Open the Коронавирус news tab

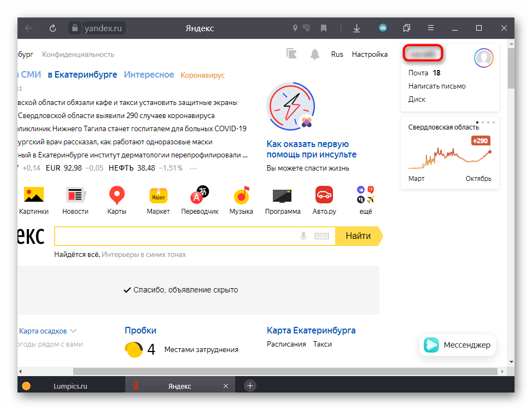pos(202,75)
